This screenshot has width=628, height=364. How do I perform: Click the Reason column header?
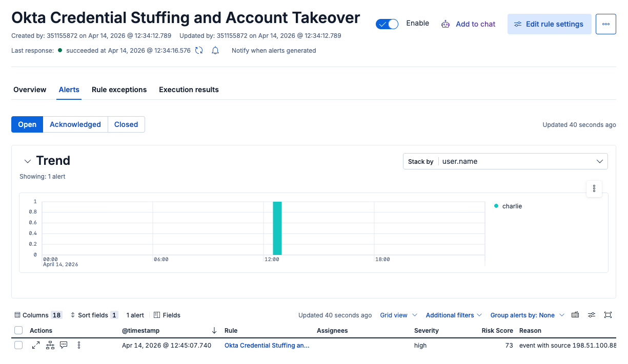530,331
